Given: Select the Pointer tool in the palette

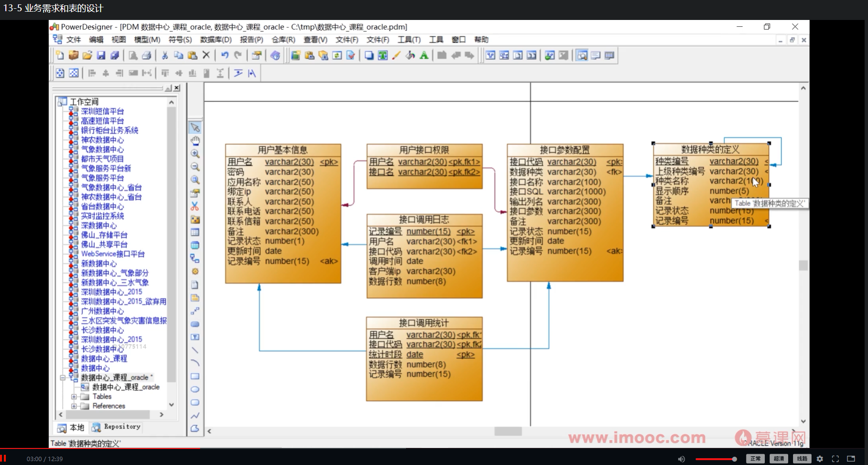Looking at the screenshot, I should tap(195, 128).
